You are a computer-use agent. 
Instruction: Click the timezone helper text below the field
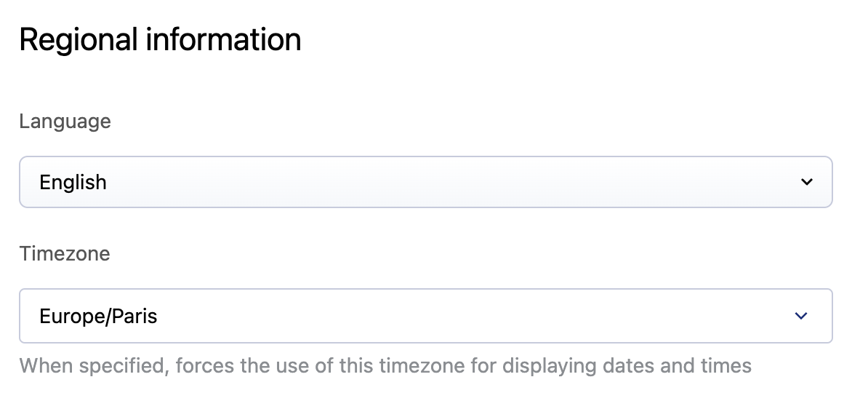[x=385, y=365]
